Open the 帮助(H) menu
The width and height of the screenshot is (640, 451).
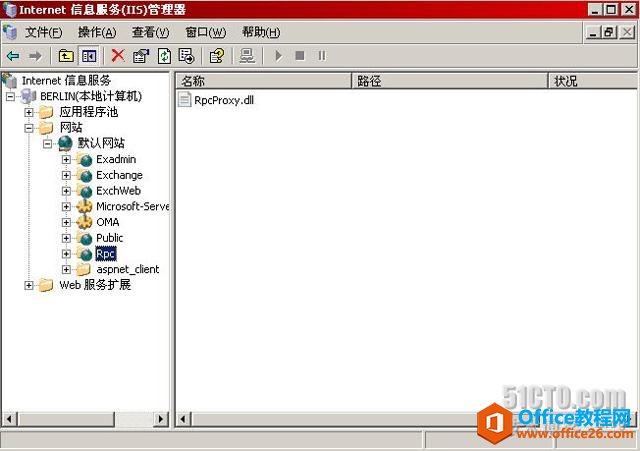[261, 32]
